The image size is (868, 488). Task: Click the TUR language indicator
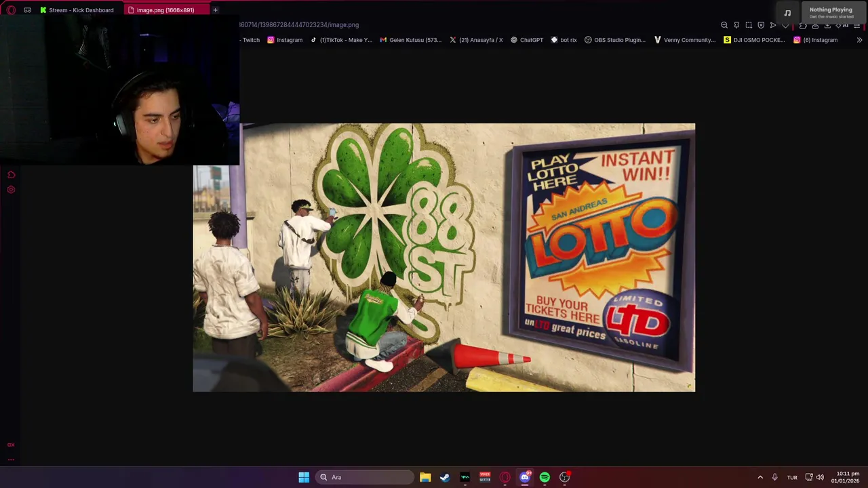[x=792, y=478]
